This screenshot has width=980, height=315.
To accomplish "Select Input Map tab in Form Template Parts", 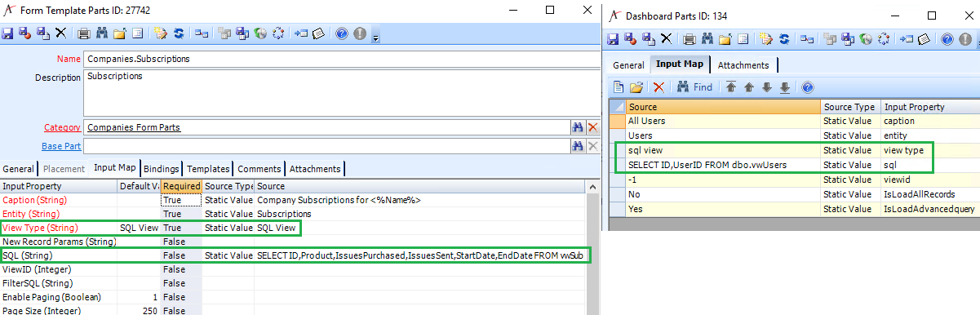I will 115,168.
